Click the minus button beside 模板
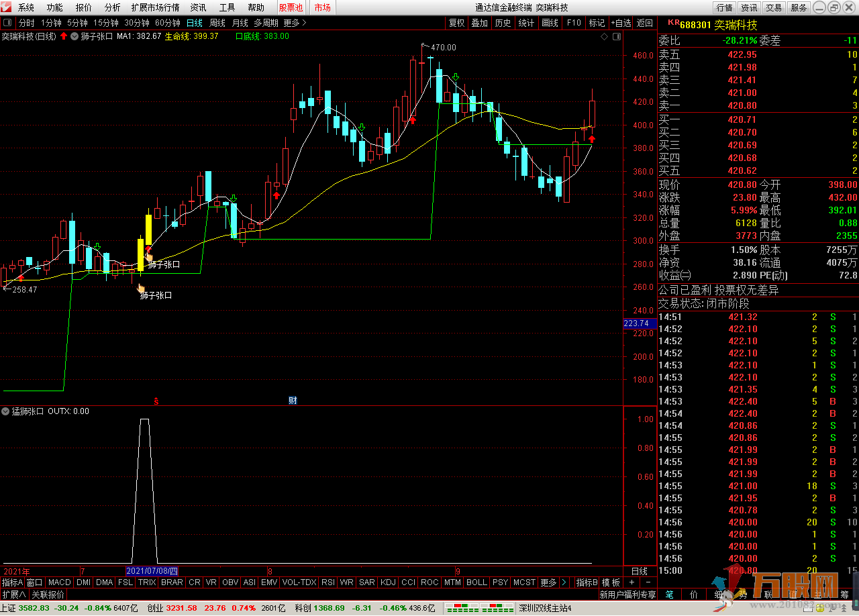The image size is (859, 616). click(648, 582)
